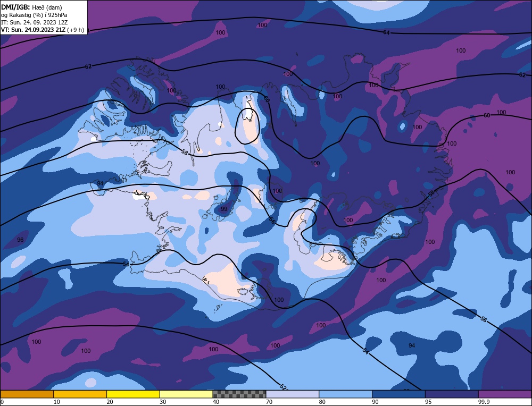532x406 pixels.
Task: Select the dark navy 95–99.9 legend swatch
Action: [452, 394]
